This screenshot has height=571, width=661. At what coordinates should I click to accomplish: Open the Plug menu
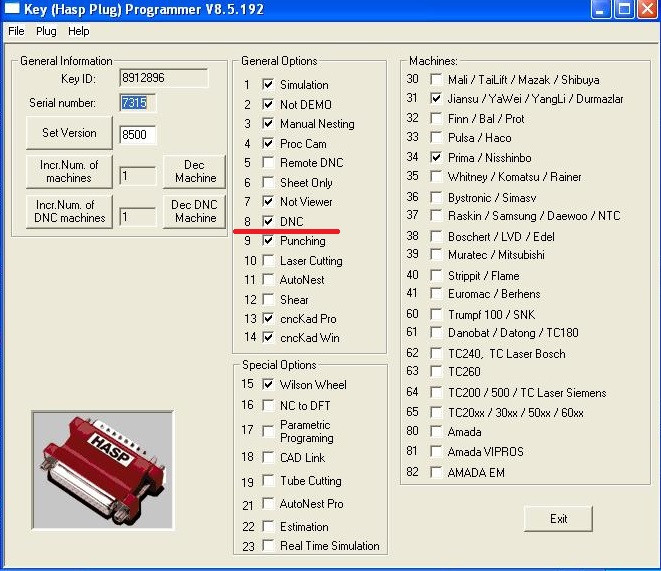click(x=46, y=31)
